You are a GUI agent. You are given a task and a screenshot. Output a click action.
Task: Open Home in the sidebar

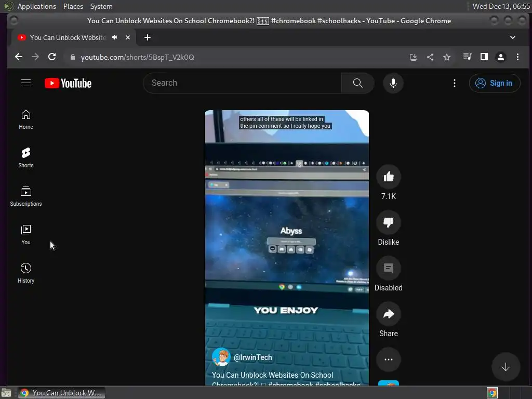[x=26, y=119]
